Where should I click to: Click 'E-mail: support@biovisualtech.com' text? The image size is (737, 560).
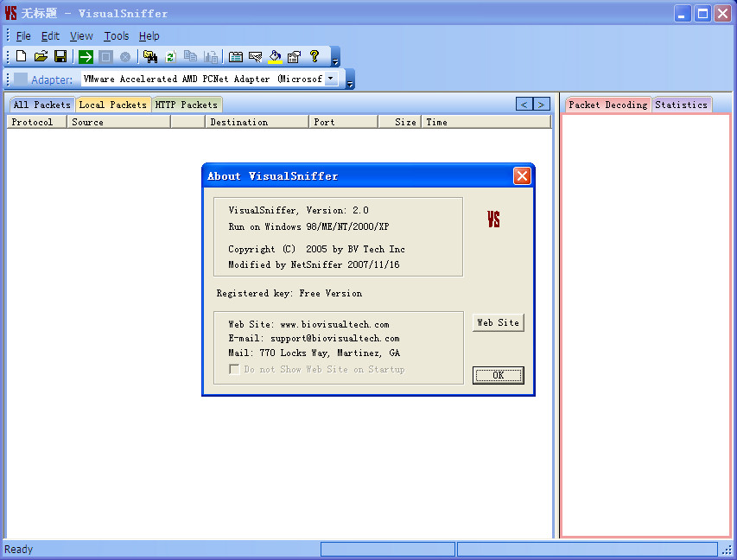(x=314, y=339)
